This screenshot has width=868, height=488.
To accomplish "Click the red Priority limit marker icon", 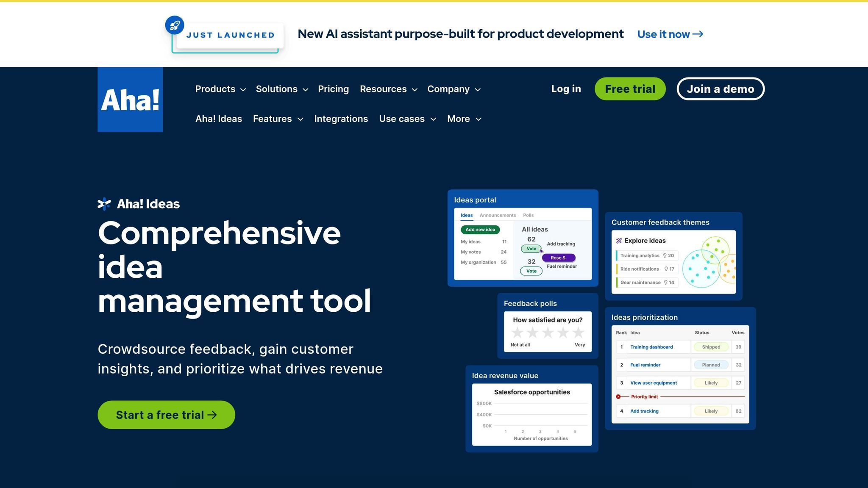I will [618, 397].
